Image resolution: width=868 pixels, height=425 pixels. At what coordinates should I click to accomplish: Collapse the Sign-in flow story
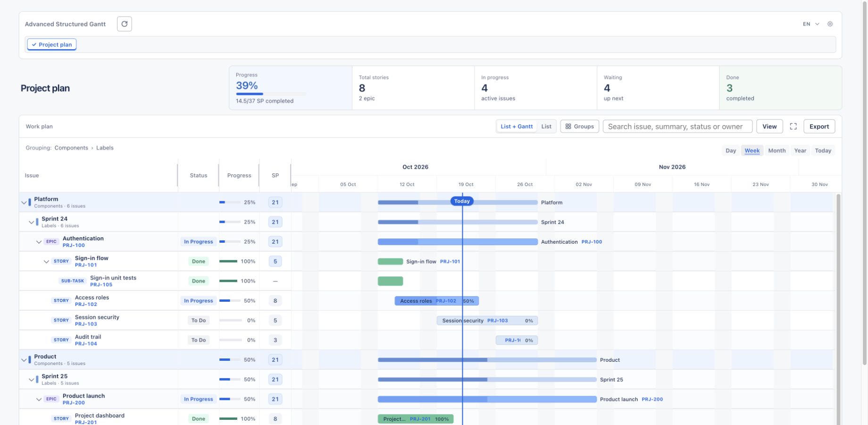(x=47, y=262)
